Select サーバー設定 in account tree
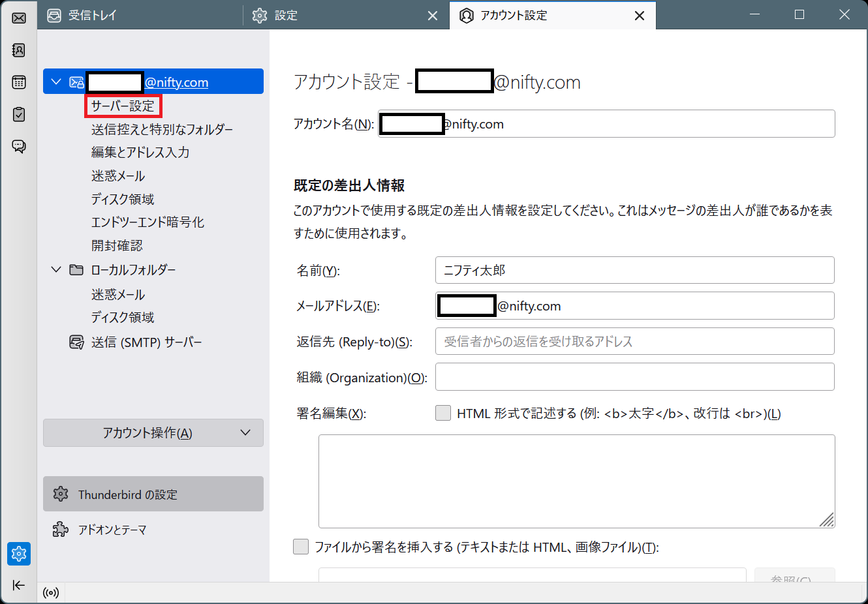Viewport: 868px width, 604px height. coord(123,106)
